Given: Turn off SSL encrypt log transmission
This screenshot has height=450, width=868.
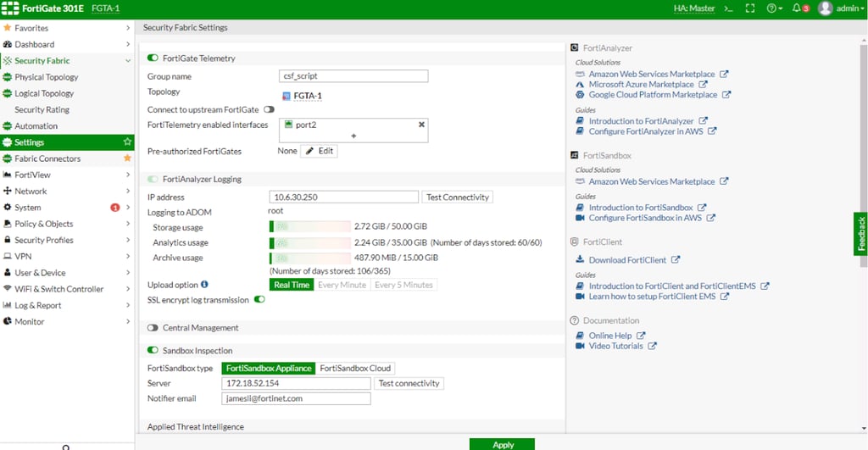Looking at the screenshot, I should pyautogui.click(x=259, y=300).
